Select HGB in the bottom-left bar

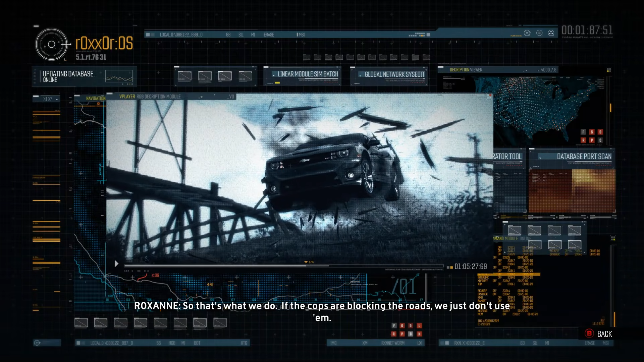click(172, 343)
